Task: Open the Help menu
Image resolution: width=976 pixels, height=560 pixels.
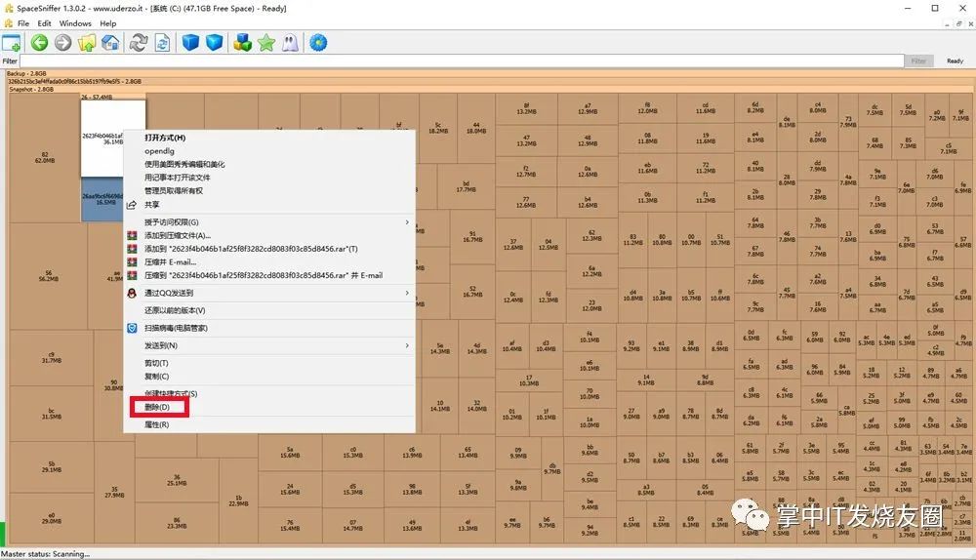Action: [x=108, y=23]
